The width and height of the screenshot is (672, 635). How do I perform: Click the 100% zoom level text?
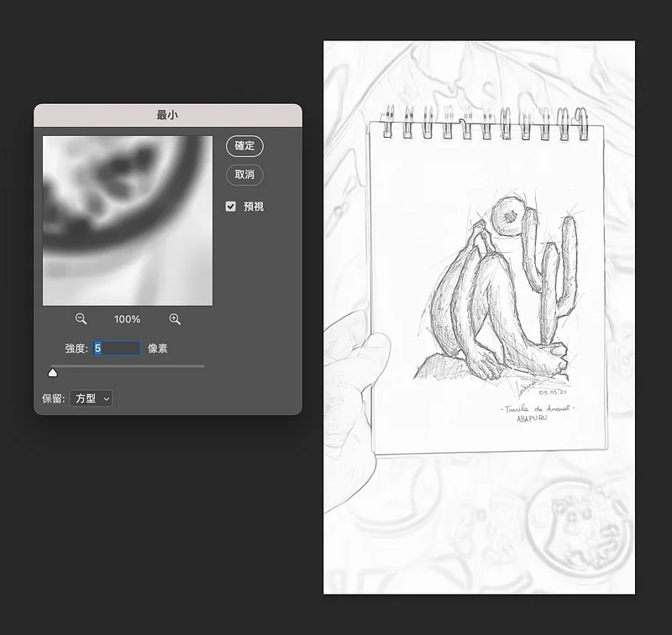(128, 319)
